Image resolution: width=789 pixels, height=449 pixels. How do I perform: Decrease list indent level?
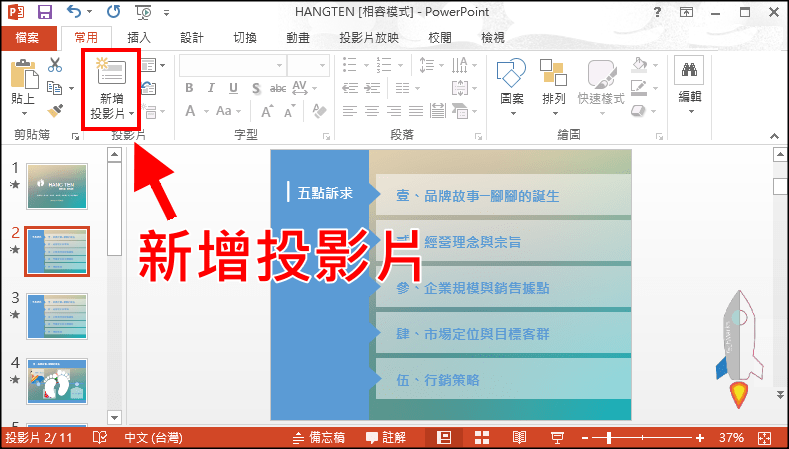[350, 88]
